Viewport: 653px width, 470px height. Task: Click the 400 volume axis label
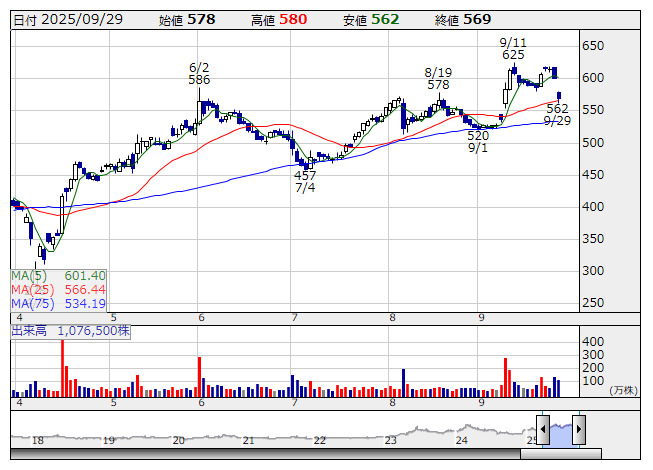pyautogui.click(x=593, y=342)
